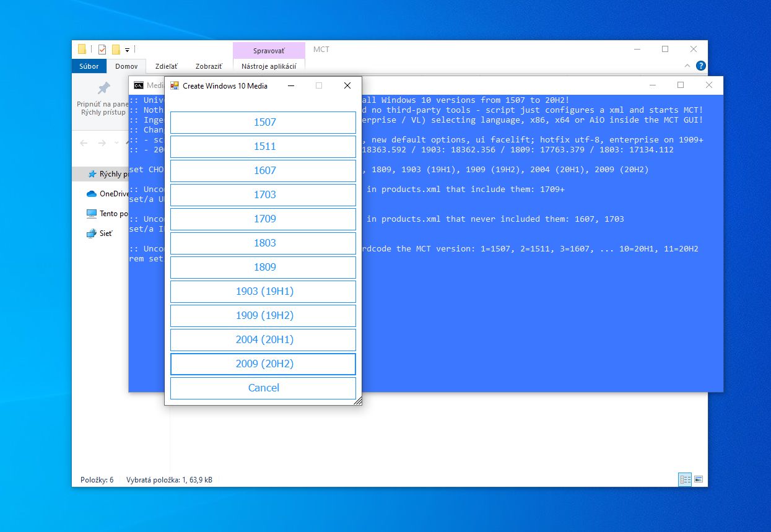The image size is (771, 532).
Task: Select Tento počítač in the navigation pane
Action: tap(113, 214)
